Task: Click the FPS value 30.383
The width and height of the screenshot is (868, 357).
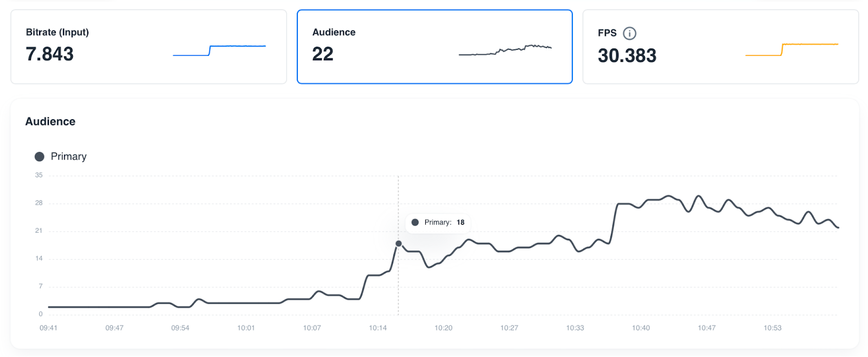Action: [627, 55]
